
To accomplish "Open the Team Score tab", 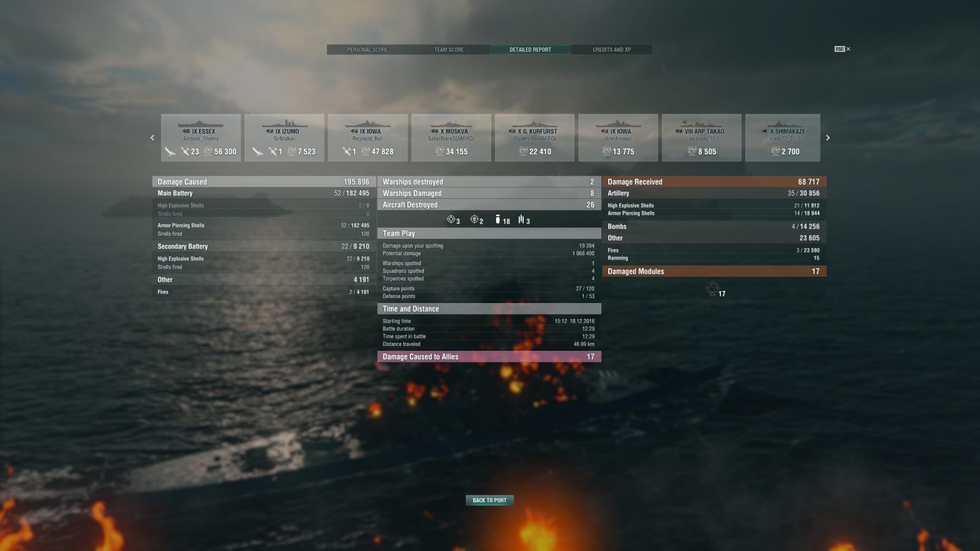I will [449, 50].
